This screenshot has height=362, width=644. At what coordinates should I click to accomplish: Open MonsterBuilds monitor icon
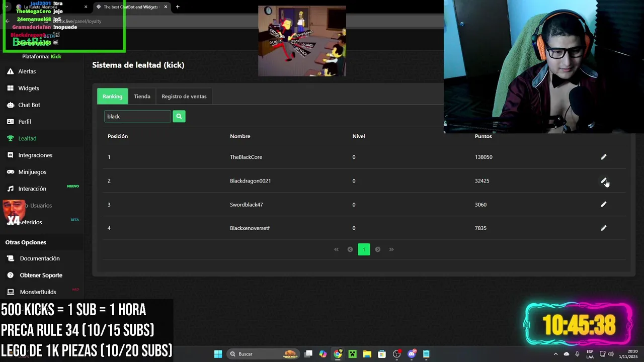10,292
